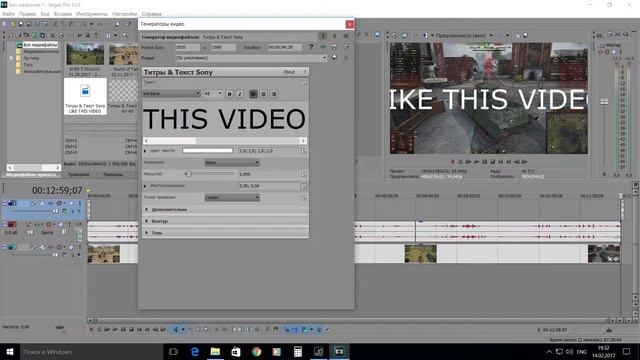Click the video preview external monitor icon
This screenshot has width=640, height=360.
coord(404,36)
